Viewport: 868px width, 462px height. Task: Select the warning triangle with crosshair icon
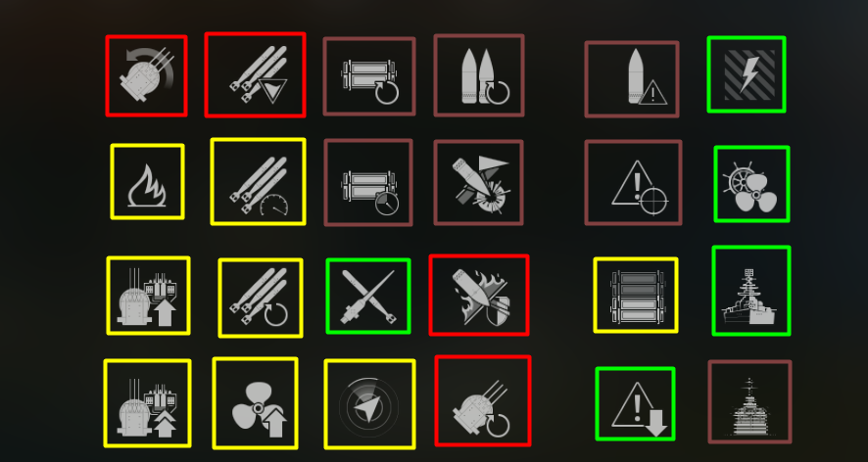click(633, 183)
